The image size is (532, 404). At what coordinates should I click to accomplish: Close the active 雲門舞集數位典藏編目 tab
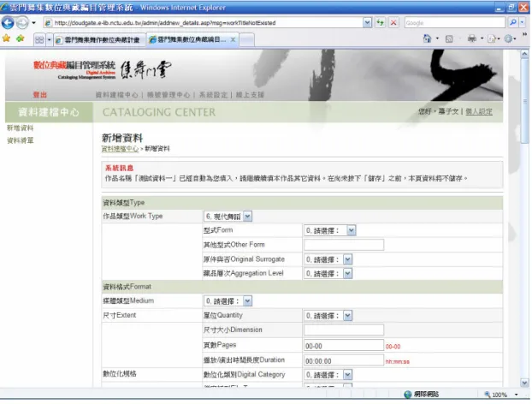point(233,39)
